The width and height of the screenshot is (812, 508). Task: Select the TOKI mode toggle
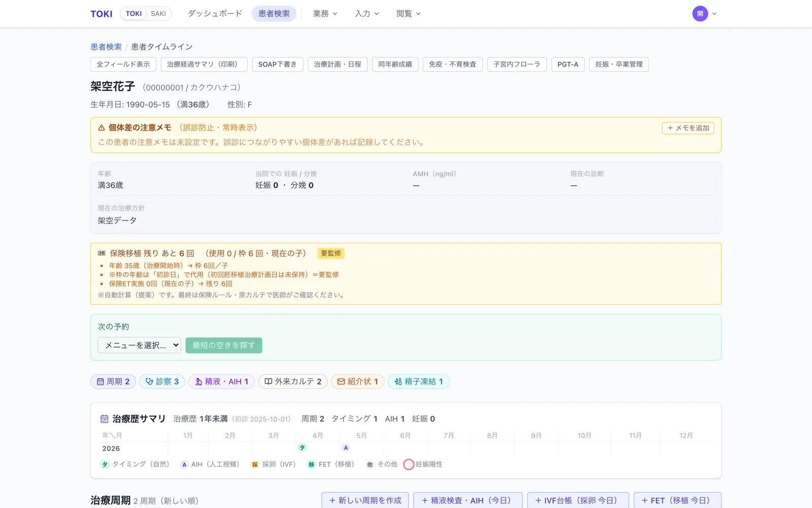pyautogui.click(x=133, y=14)
